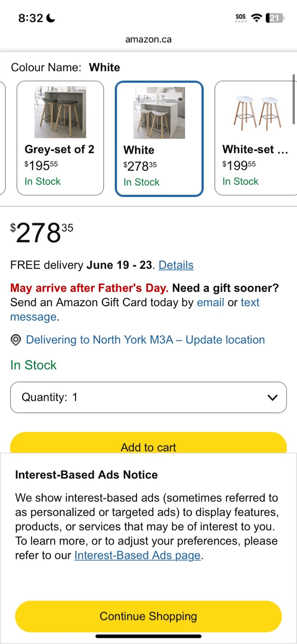Update delivery location North York M3A

pos(145,340)
